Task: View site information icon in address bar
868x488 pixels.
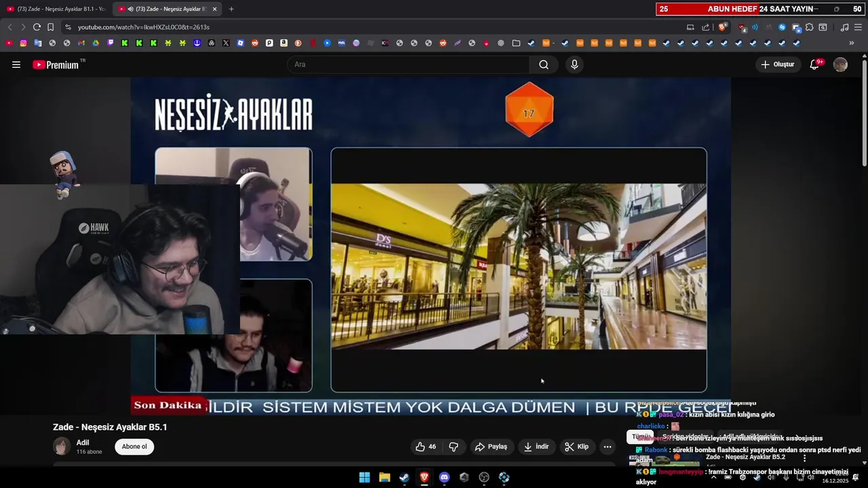Action: (x=68, y=27)
